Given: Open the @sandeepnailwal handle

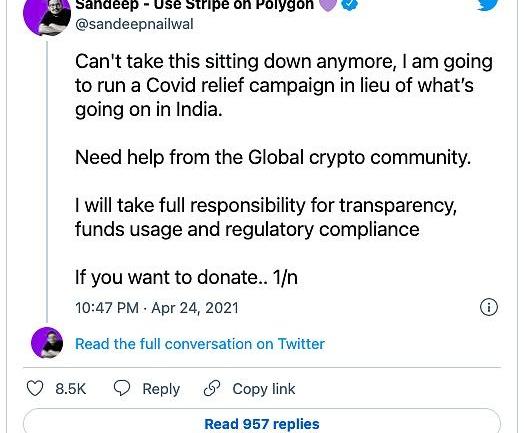Looking at the screenshot, I should point(134,24).
